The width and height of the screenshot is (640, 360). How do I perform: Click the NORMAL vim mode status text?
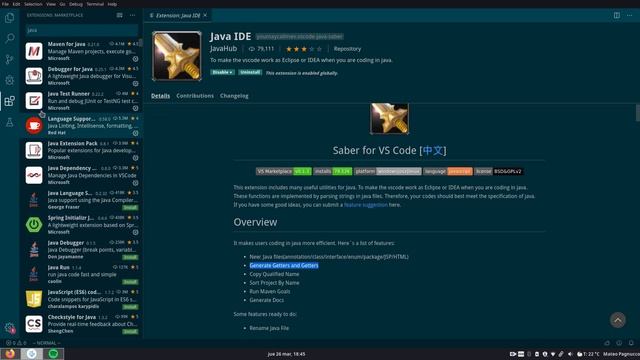tap(46, 343)
